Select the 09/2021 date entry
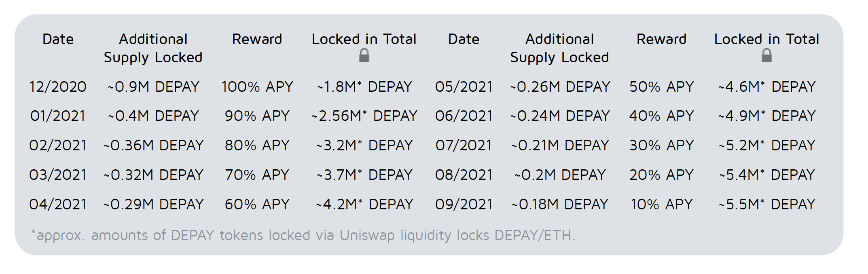The height and width of the screenshot is (274, 868). [464, 204]
